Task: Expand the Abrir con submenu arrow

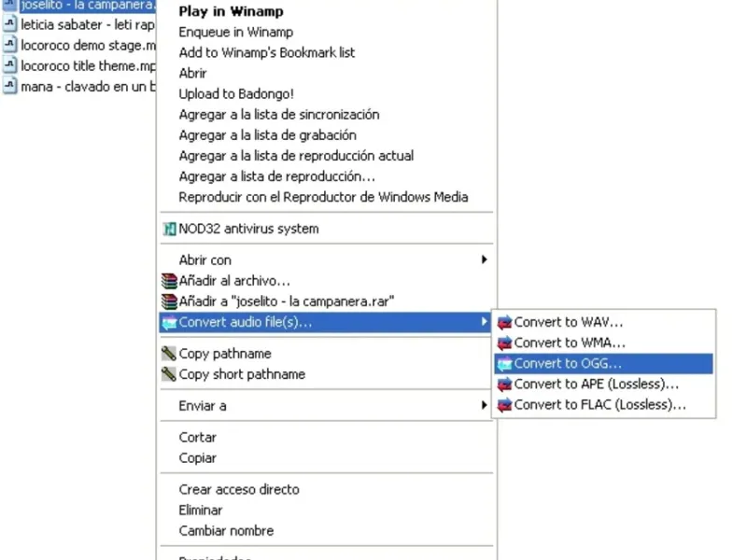Action: point(484,260)
